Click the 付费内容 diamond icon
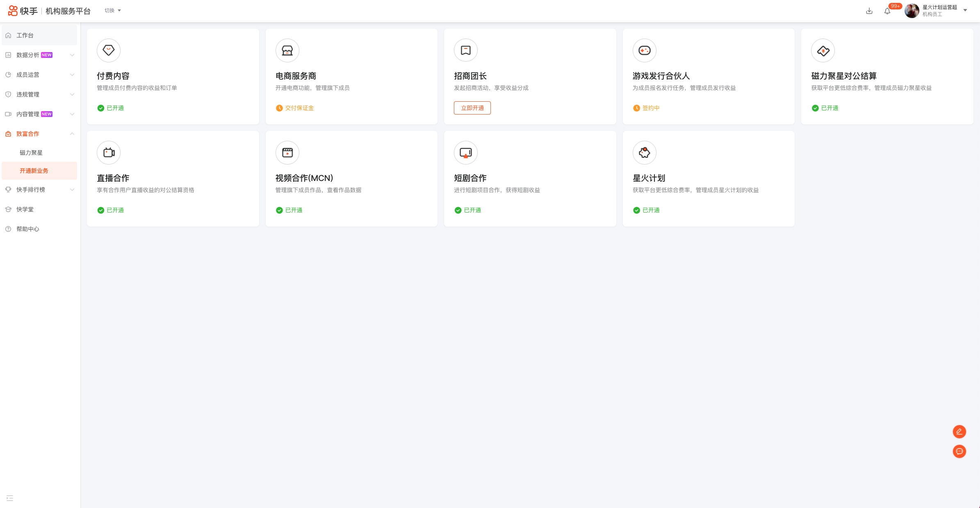 pos(109,50)
